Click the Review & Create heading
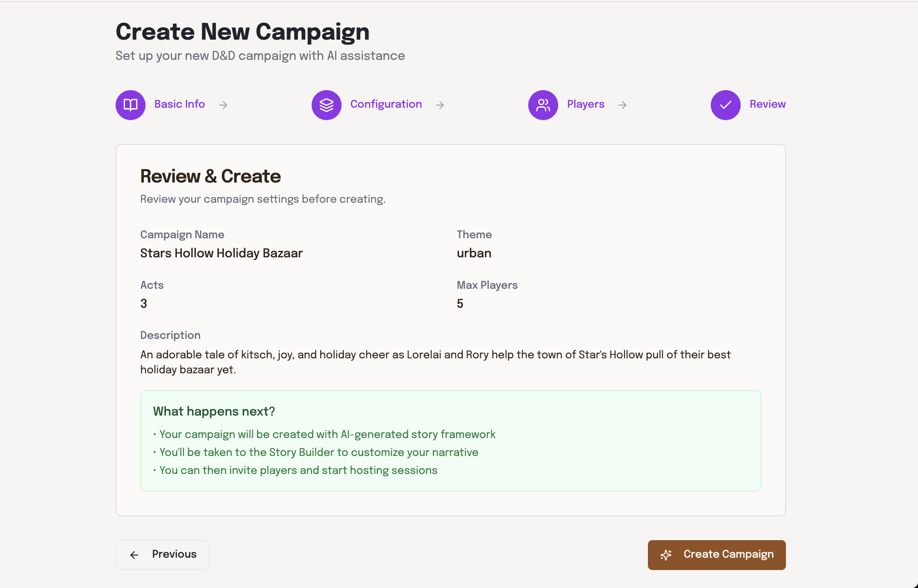Image resolution: width=918 pixels, height=588 pixels. [x=210, y=176]
